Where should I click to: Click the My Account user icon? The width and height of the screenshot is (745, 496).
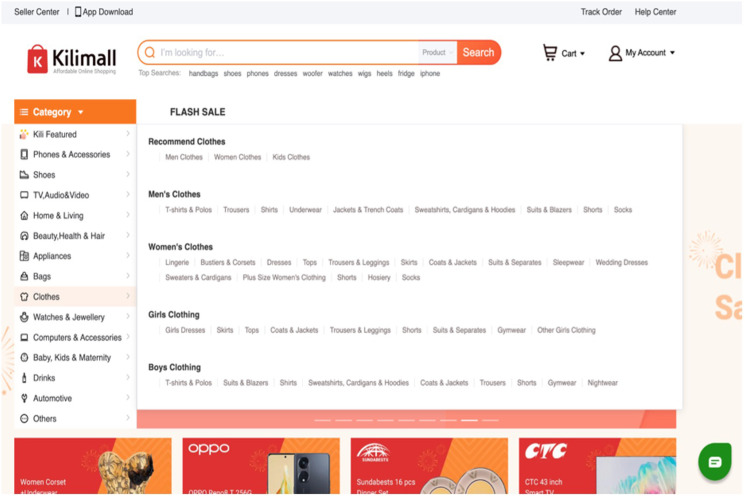point(615,53)
